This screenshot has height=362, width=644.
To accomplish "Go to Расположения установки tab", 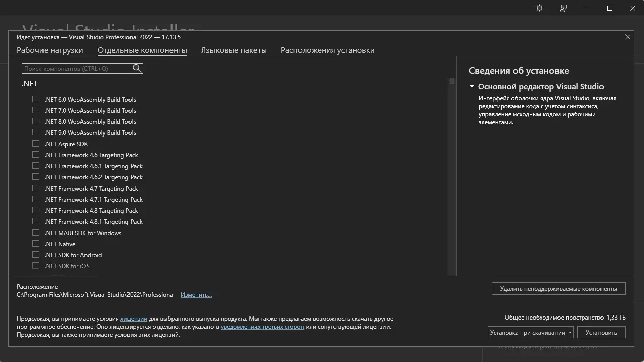I will click(327, 50).
